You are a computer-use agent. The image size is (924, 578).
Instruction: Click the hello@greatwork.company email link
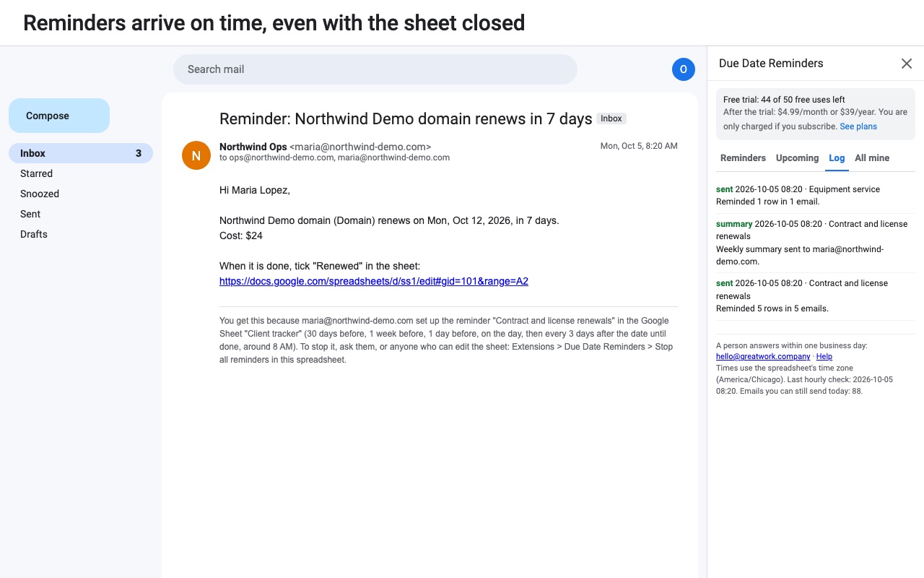point(763,356)
